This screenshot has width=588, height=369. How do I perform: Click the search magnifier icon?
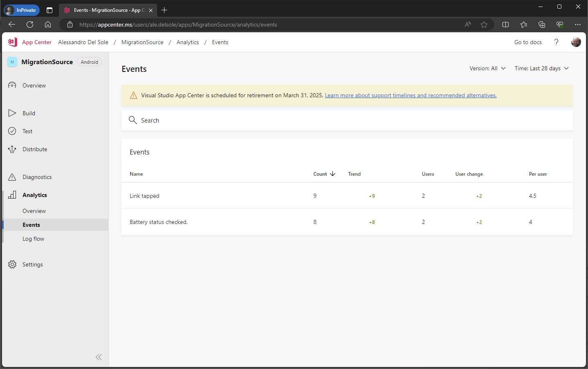pos(133,120)
